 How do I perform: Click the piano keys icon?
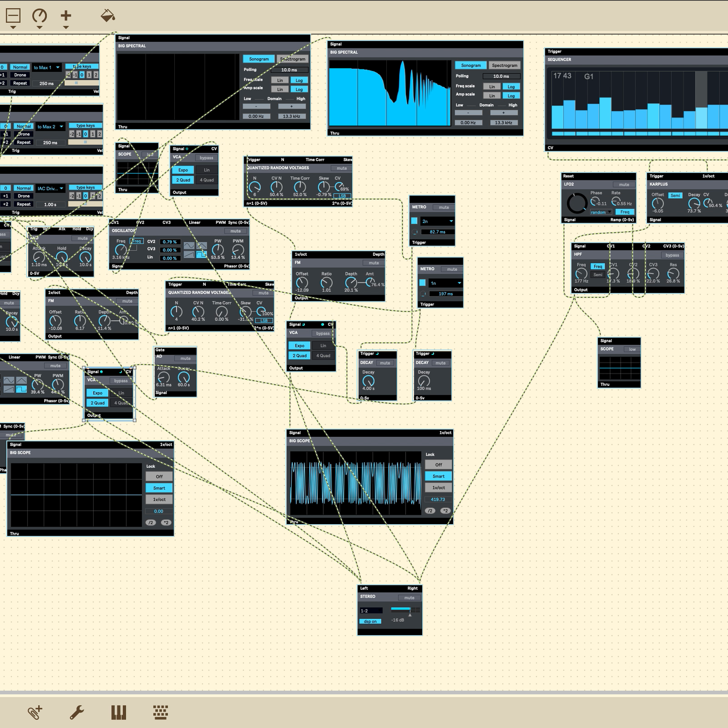[118, 712]
